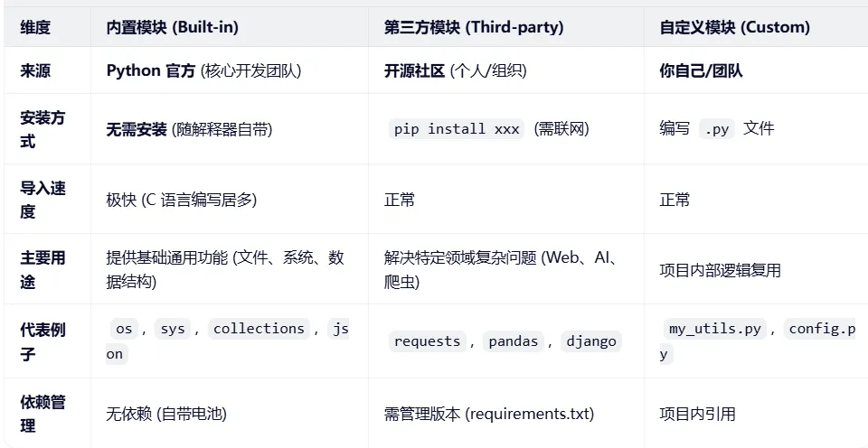Click the 第三方模块 (Third-party) column header

(473, 27)
